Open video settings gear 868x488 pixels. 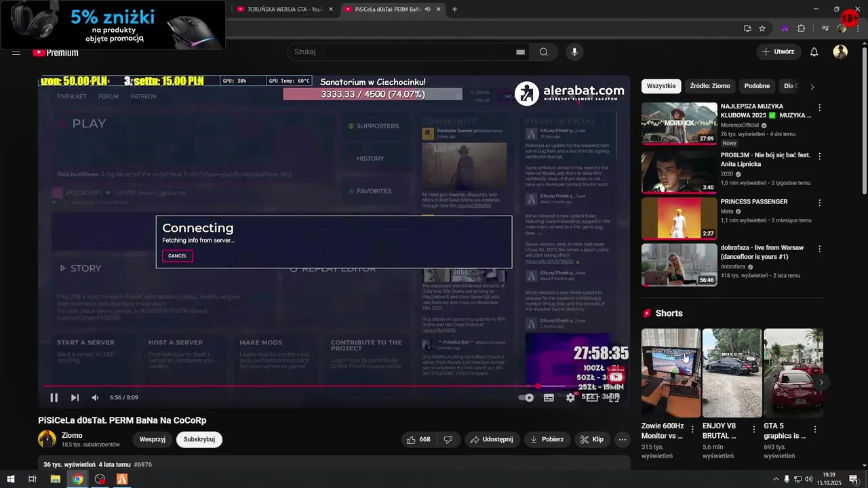(x=570, y=398)
